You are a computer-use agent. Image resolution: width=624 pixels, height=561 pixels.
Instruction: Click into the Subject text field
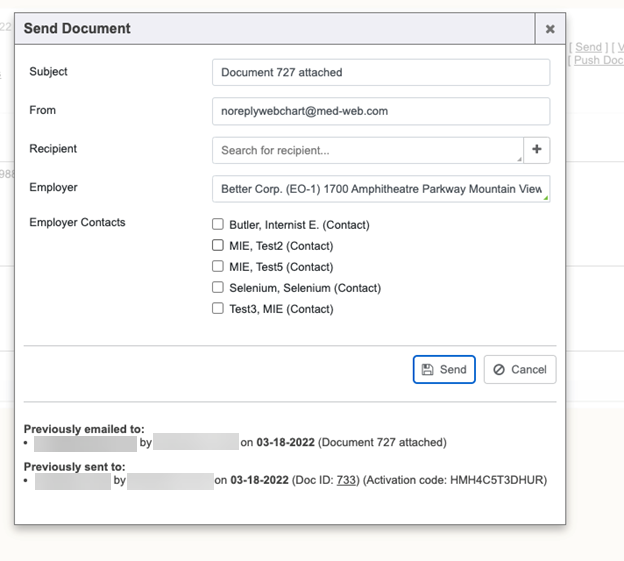[x=380, y=73]
